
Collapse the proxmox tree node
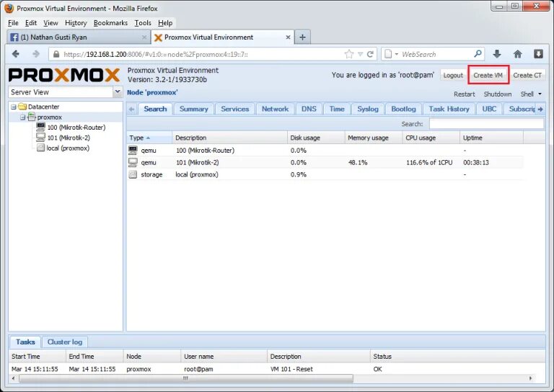(22, 117)
